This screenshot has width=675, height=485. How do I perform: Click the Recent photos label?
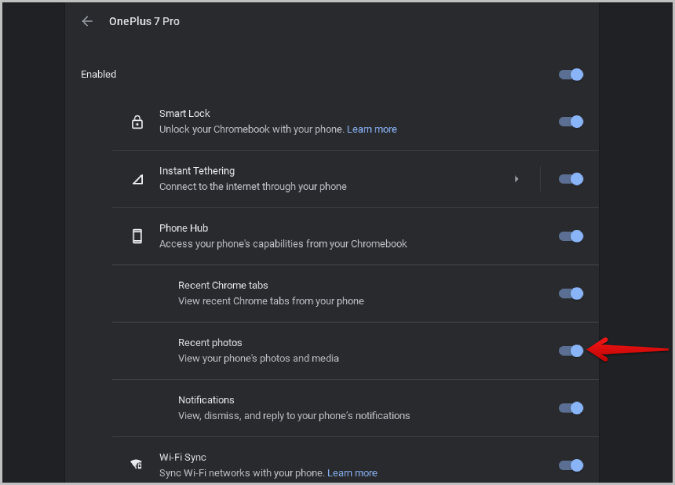click(210, 343)
